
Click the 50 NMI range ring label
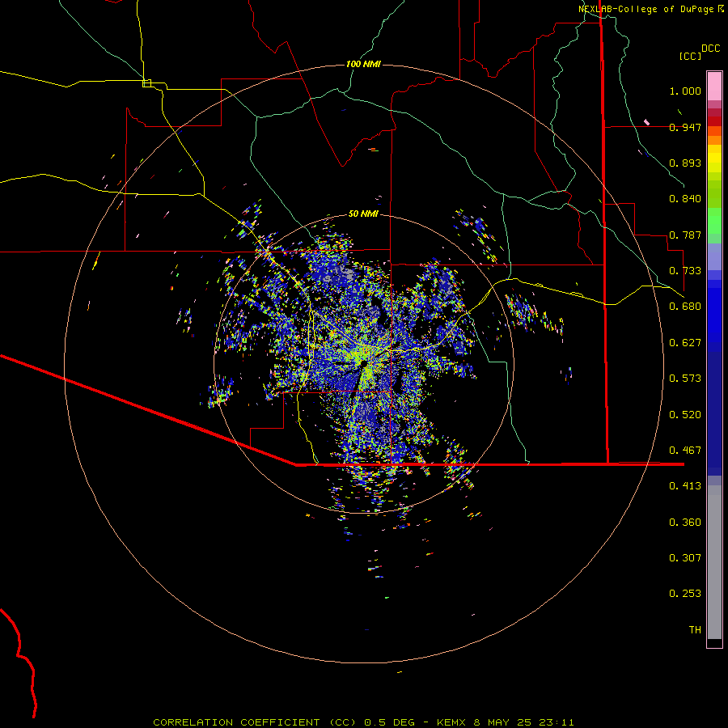363,214
